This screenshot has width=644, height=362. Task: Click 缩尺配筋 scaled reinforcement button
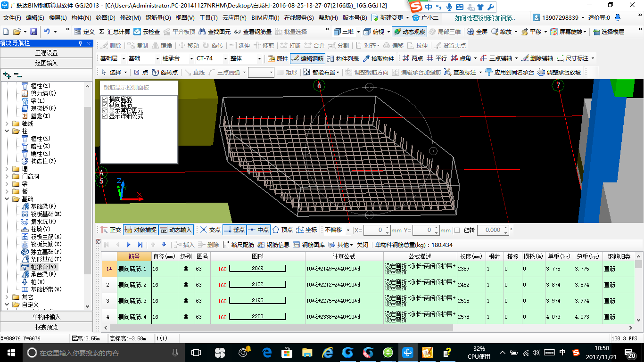pyautogui.click(x=239, y=245)
